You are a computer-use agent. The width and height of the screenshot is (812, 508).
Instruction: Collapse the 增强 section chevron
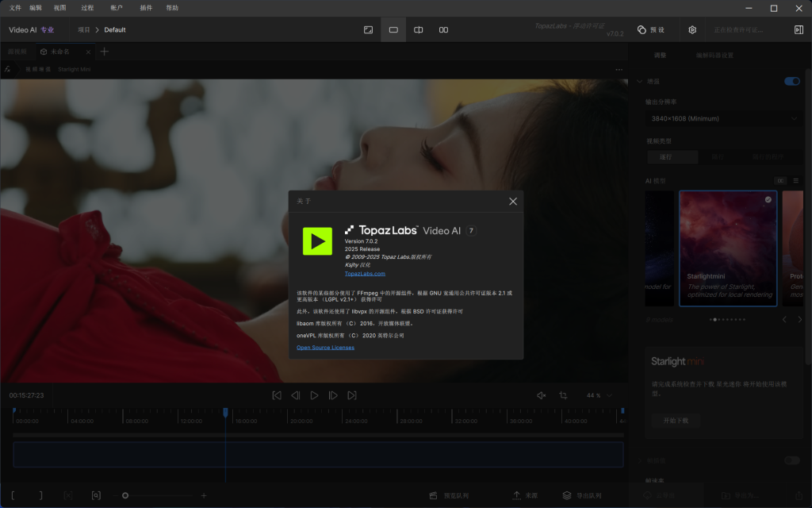coord(639,81)
